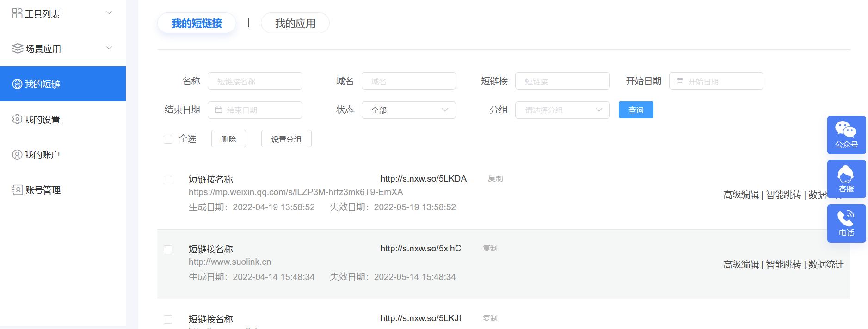Click 高级编辑 for link 5xlhC

741,264
